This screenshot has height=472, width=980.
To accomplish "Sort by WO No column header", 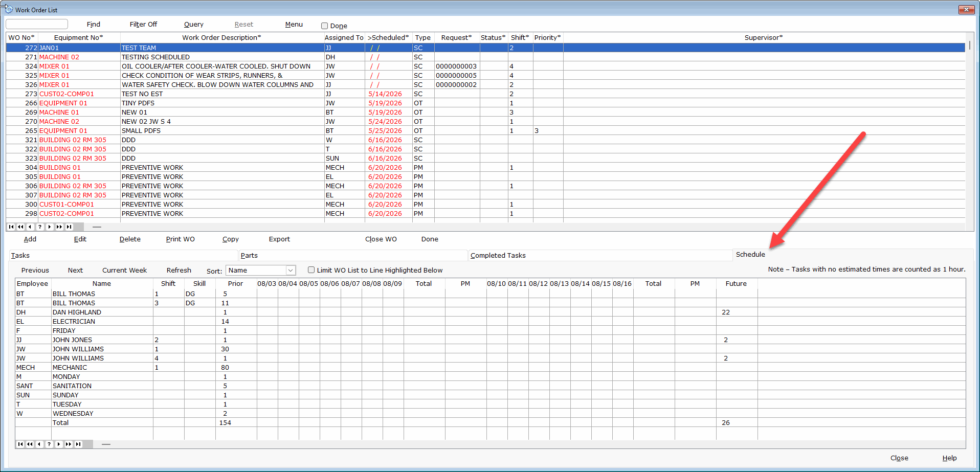I will pos(21,37).
